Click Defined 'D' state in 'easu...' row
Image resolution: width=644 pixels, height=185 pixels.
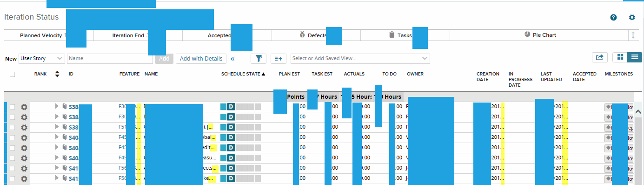[231, 158]
